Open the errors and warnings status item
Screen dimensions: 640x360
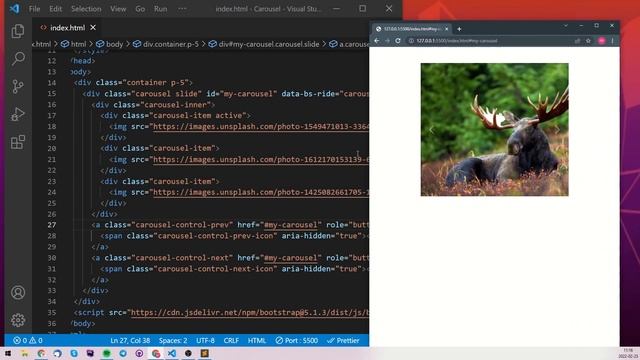(28, 340)
